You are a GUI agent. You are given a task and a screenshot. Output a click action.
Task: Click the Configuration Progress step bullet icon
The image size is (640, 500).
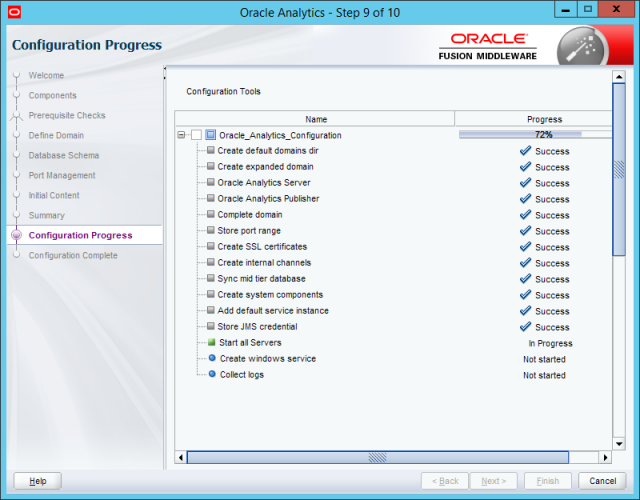[16, 235]
